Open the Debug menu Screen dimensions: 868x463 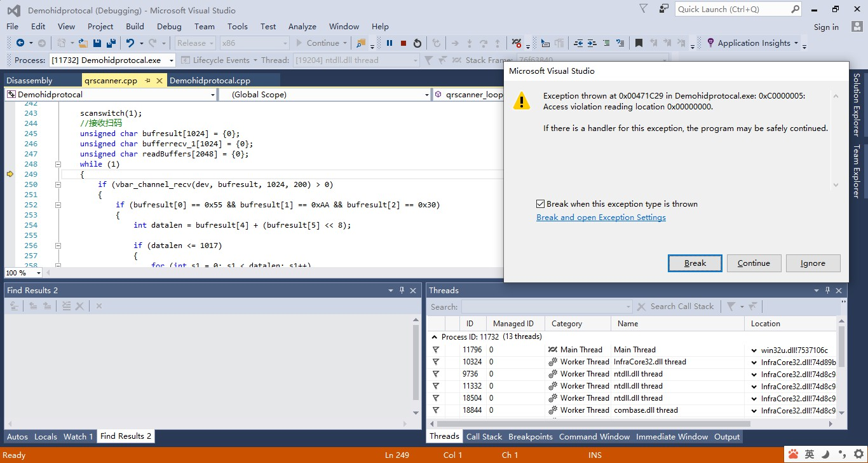[x=169, y=26]
